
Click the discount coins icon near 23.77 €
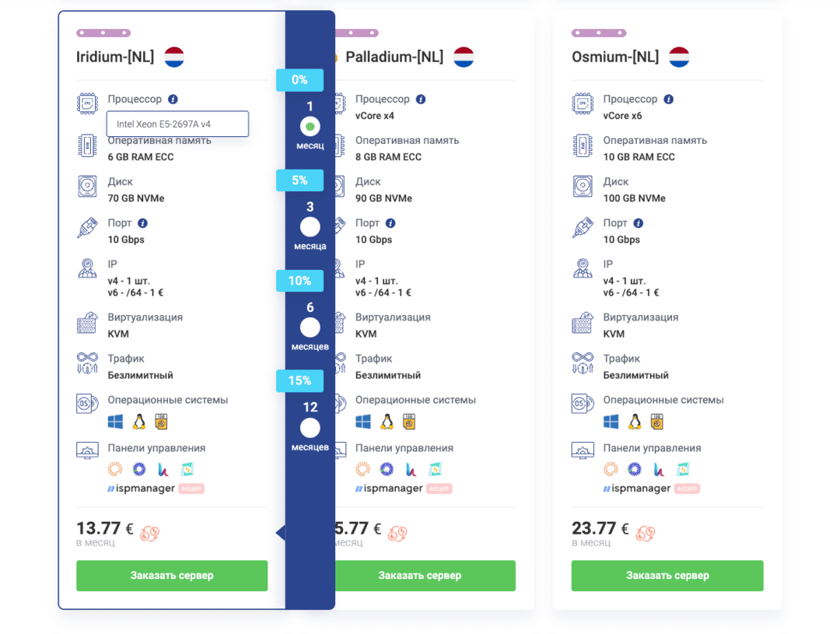(644, 533)
